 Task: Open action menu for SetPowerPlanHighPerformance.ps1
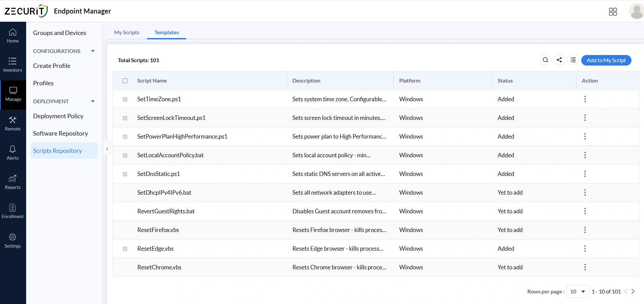585,137
